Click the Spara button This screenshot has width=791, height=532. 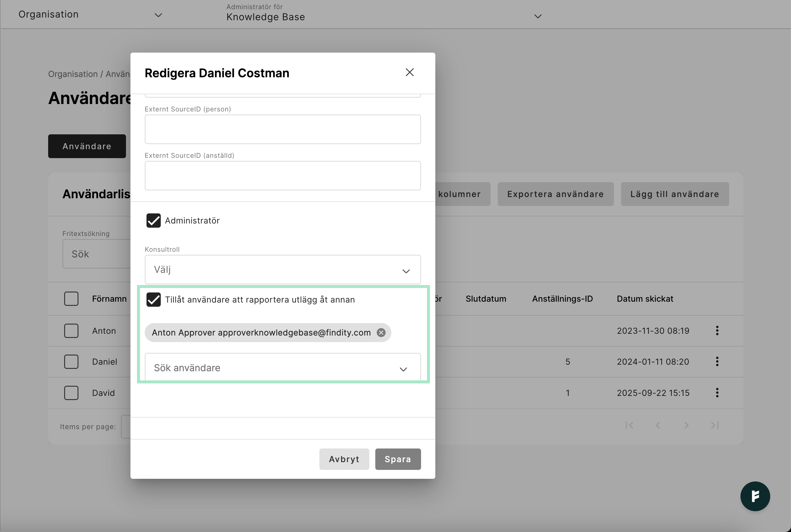pyautogui.click(x=398, y=459)
